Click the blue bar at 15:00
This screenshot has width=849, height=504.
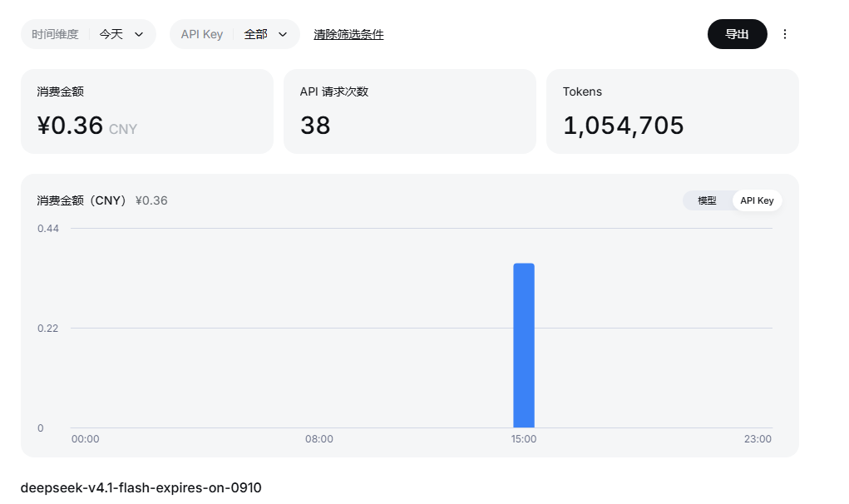pos(524,345)
